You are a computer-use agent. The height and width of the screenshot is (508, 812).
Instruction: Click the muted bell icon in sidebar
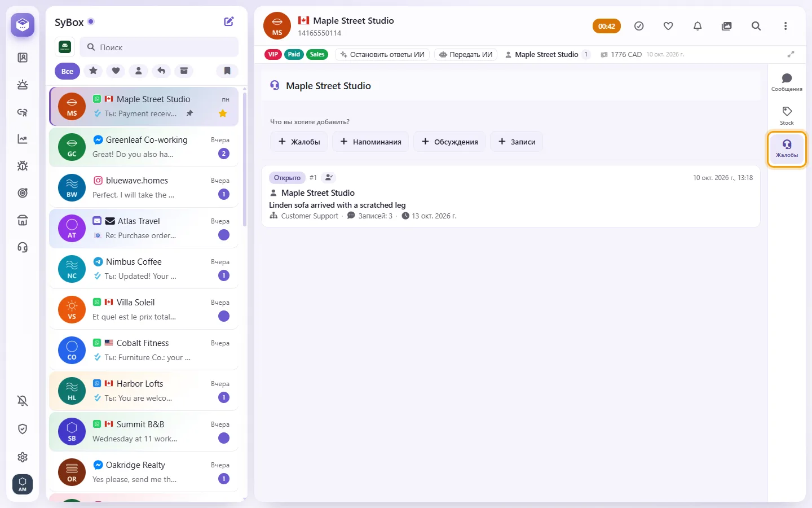tap(23, 401)
